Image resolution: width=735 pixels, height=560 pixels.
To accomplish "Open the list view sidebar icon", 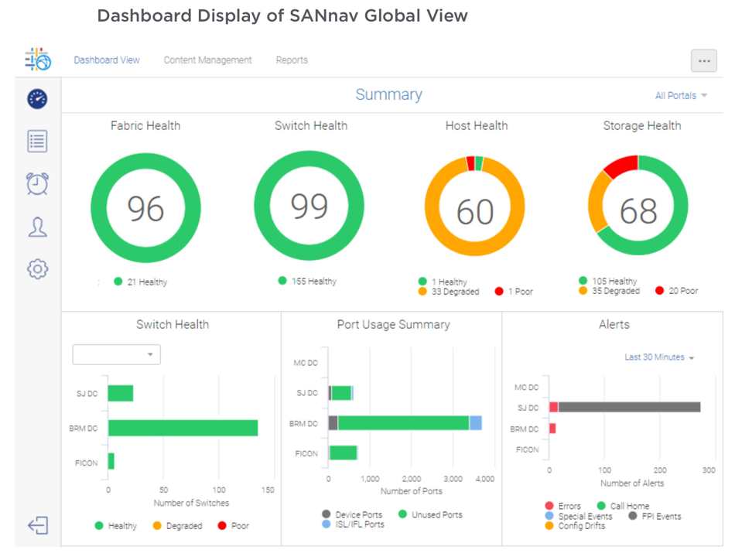I will tap(37, 141).
